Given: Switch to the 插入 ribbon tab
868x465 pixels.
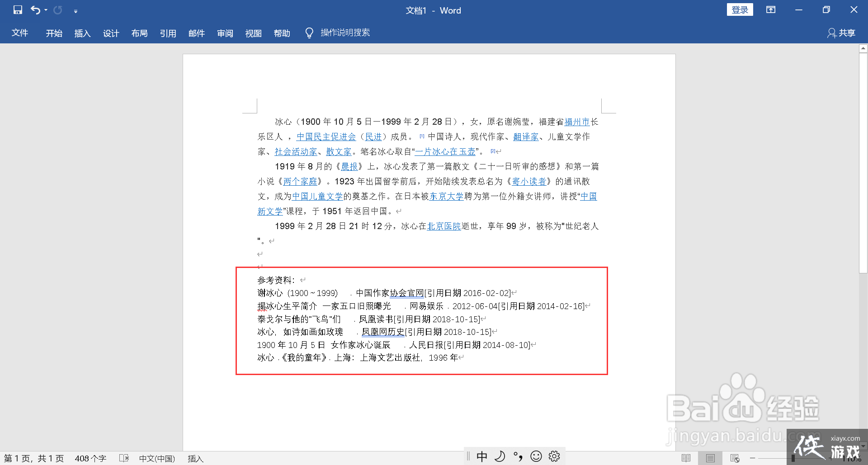Looking at the screenshot, I should click(x=82, y=33).
